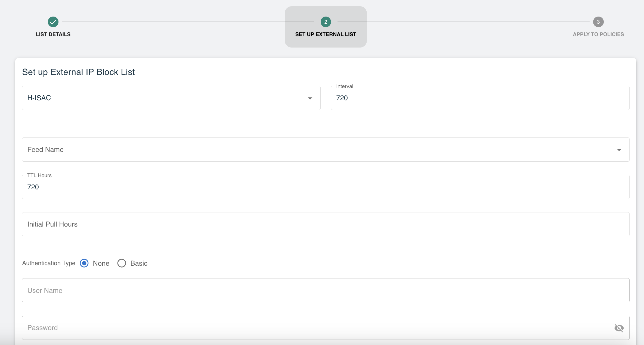Screen dimensions: 644x345
Task: Click the TTL Hours input field
Action: pyautogui.click(x=326, y=187)
